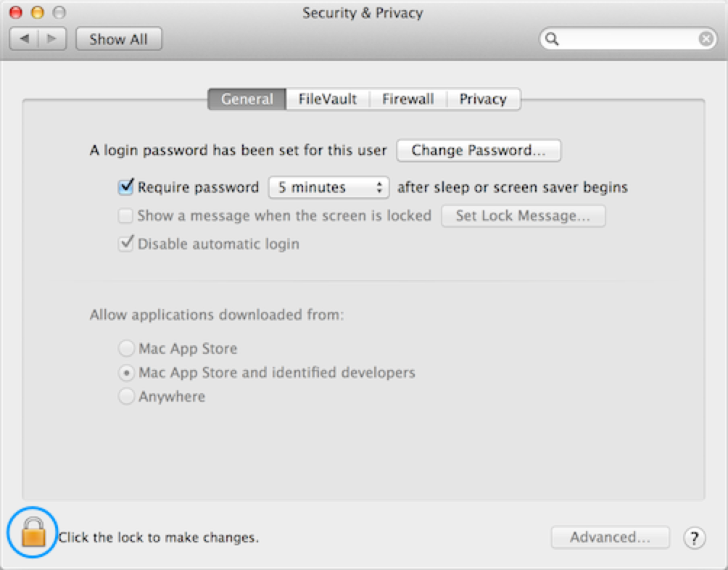Open help with the question mark button

[694, 538]
